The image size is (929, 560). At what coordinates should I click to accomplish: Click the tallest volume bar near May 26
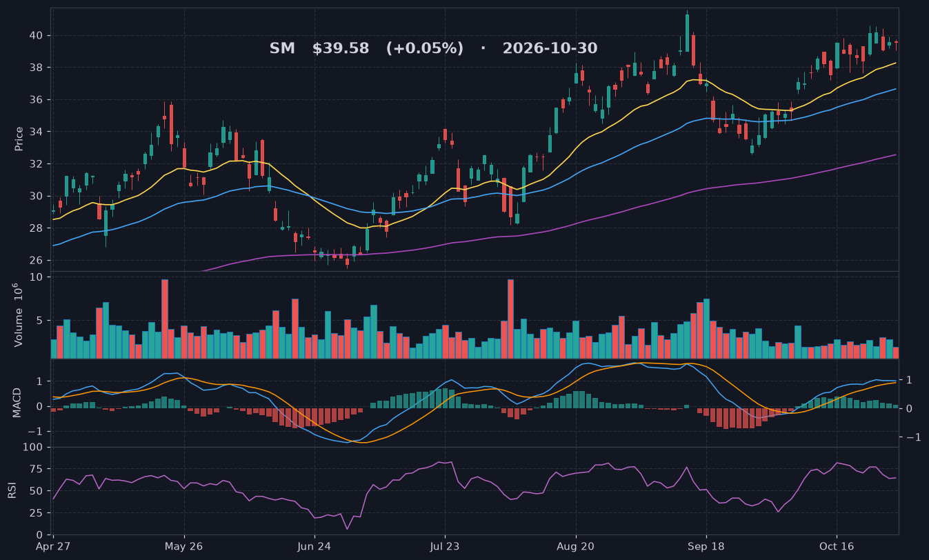tap(165, 319)
